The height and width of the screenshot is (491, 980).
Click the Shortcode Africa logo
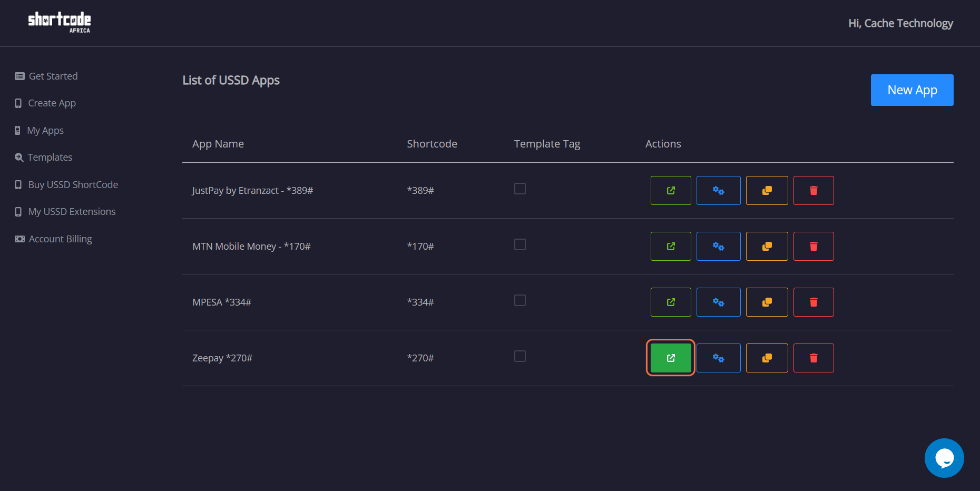pos(60,22)
